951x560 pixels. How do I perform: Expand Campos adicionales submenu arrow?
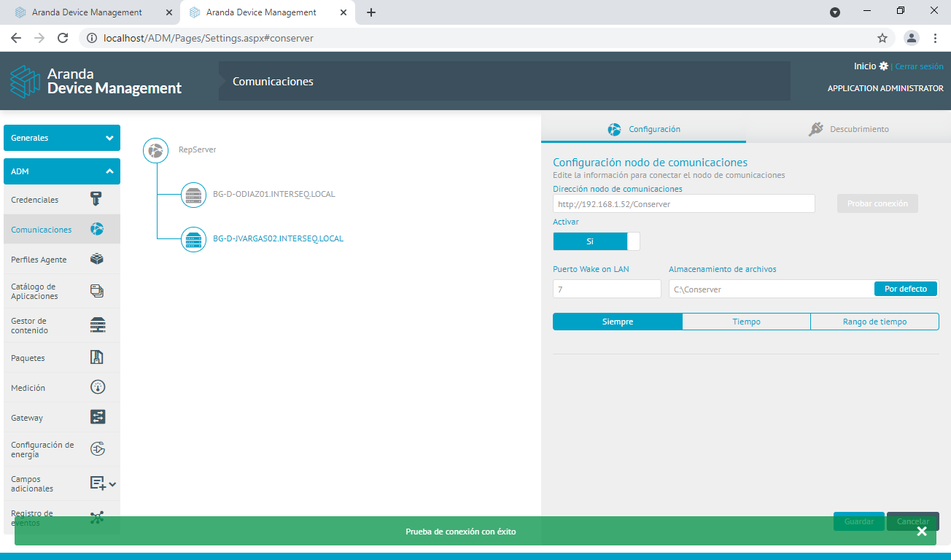click(x=113, y=483)
